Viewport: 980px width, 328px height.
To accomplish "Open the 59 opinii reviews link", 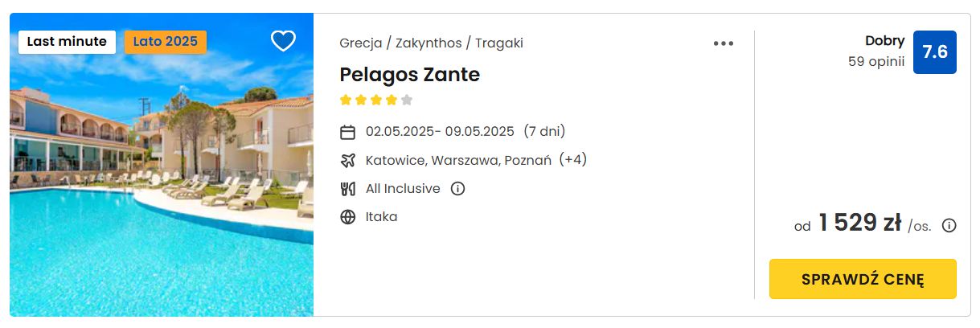I will [x=876, y=61].
